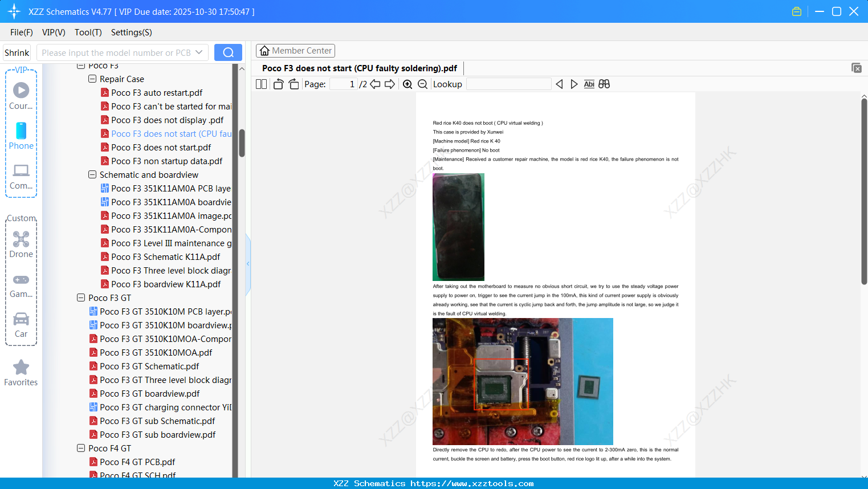
Task: Open the Tool menu
Action: (88, 32)
